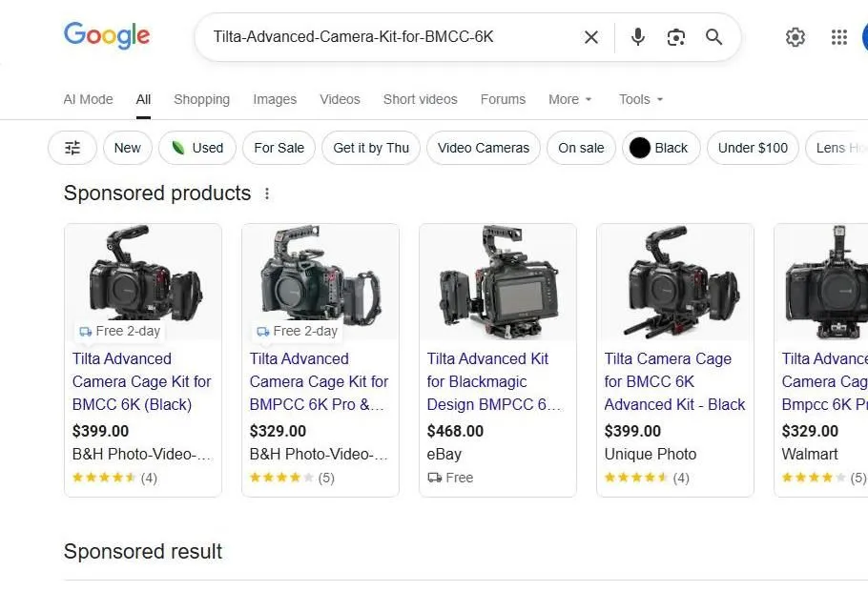This screenshot has width=868, height=591.
Task: Open the all filters sliders chip
Action: [x=72, y=148]
